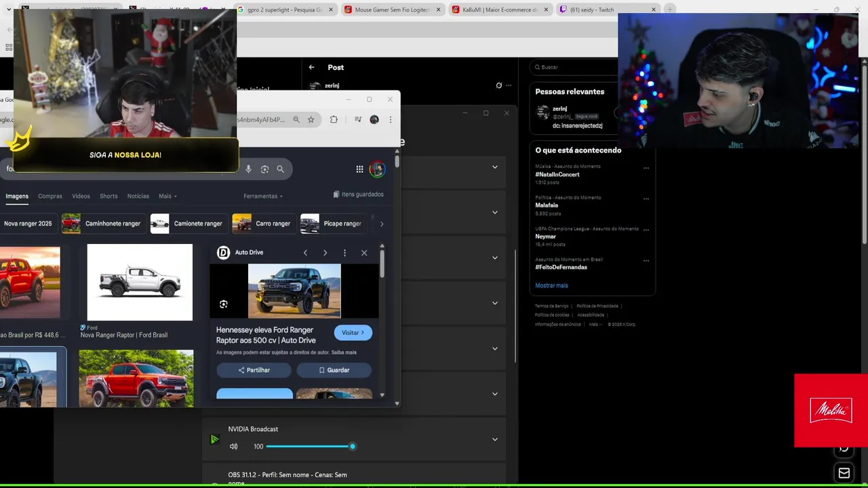The height and width of the screenshot is (488, 868).
Task: Click the mail envelope icon at bottom right
Action: click(844, 473)
